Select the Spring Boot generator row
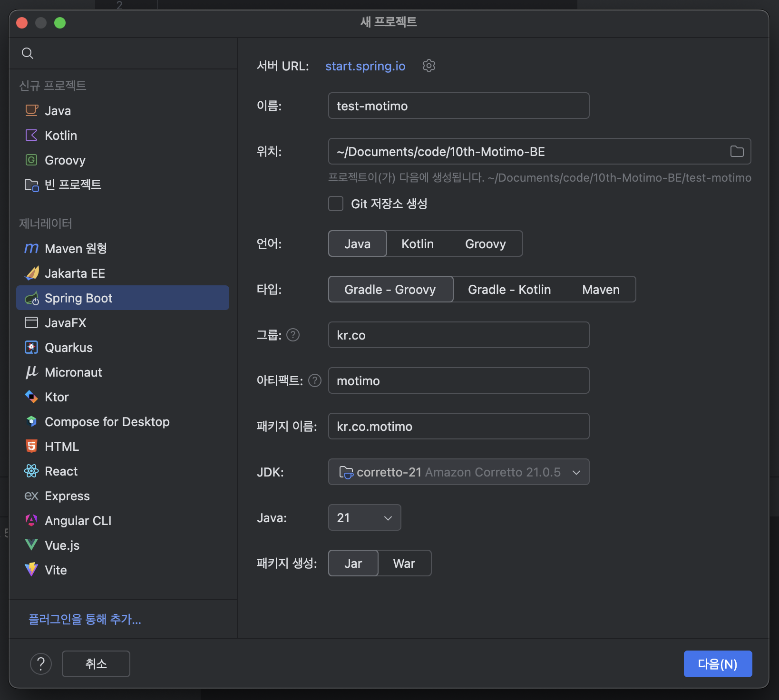The height and width of the screenshot is (700, 779). (x=123, y=298)
